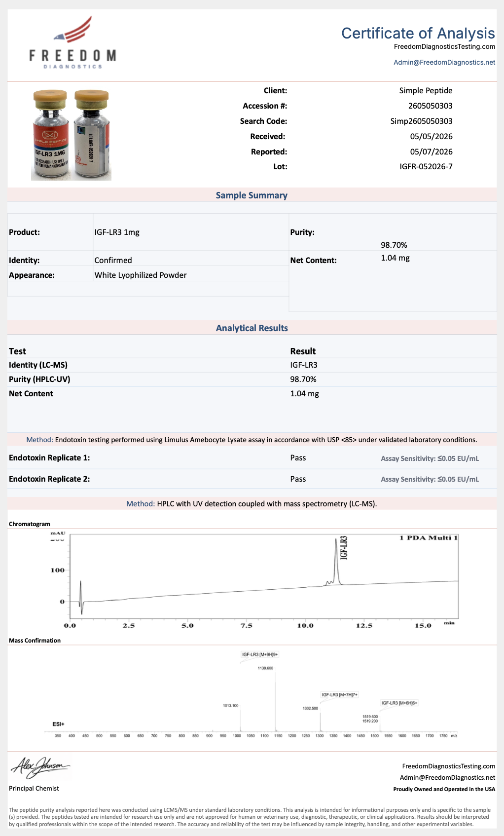Select Assay Sensitivity text for Endotoxin Replicate 2
The width and height of the screenshot is (504, 836).
click(x=430, y=479)
